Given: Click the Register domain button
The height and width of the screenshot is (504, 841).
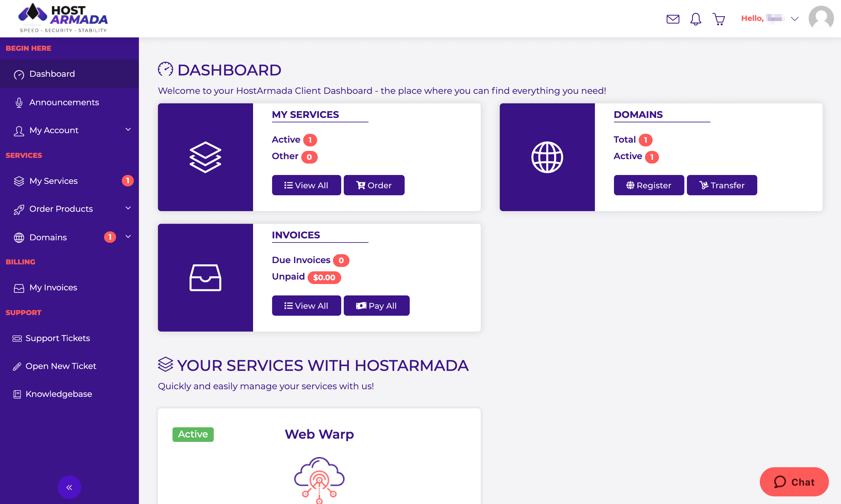Looking at the screenshot, I should 649,185.
